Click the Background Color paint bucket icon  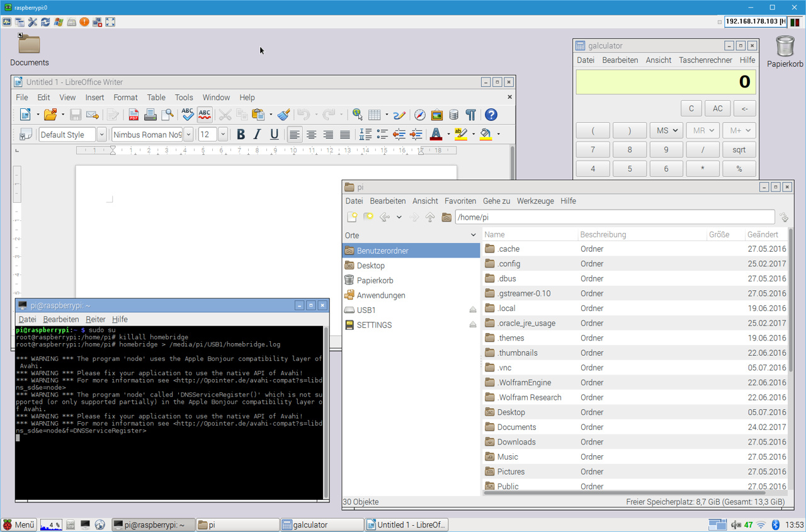485,134
